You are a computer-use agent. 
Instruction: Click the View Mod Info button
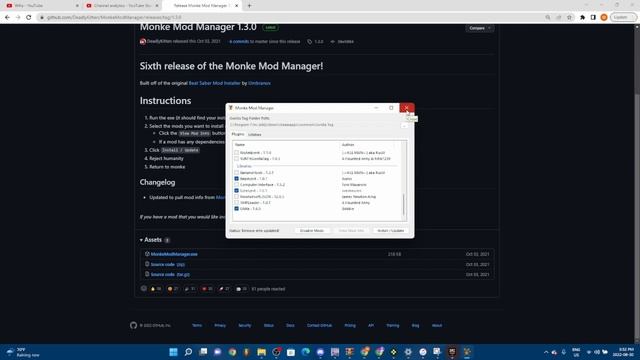tap(351, 231)
